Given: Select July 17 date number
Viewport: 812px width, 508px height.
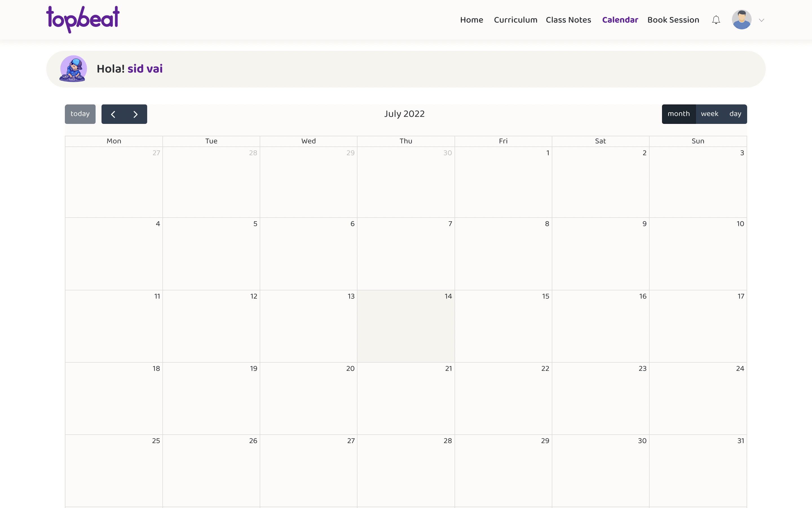Looking at the screenshot, I should (x=741, y=296).
